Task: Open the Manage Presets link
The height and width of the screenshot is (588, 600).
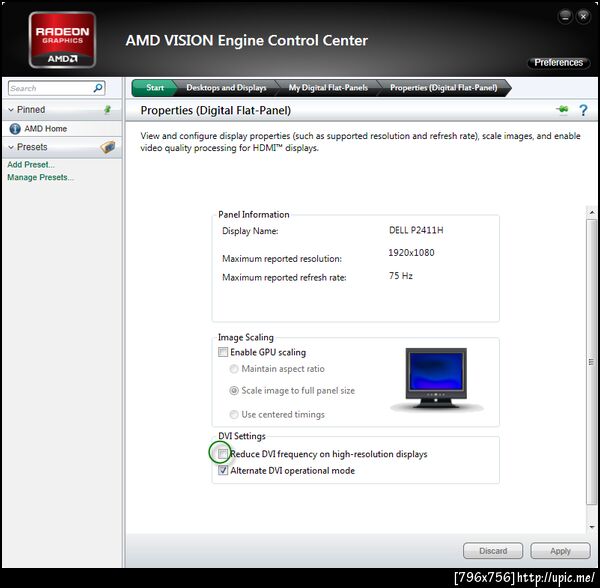Action: (x=40, y=177)
